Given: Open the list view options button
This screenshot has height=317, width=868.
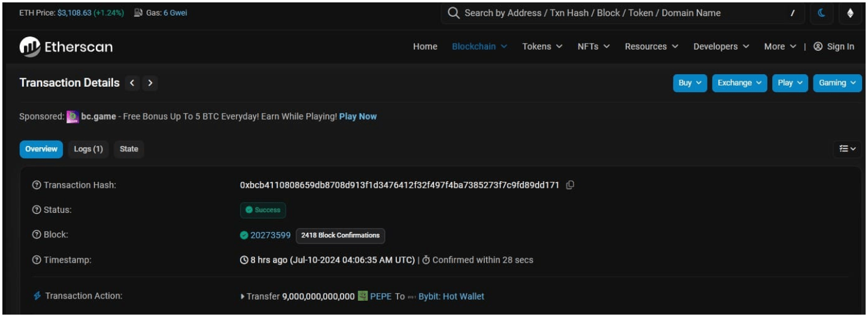Looking at the screenshot, I should 847,149.
